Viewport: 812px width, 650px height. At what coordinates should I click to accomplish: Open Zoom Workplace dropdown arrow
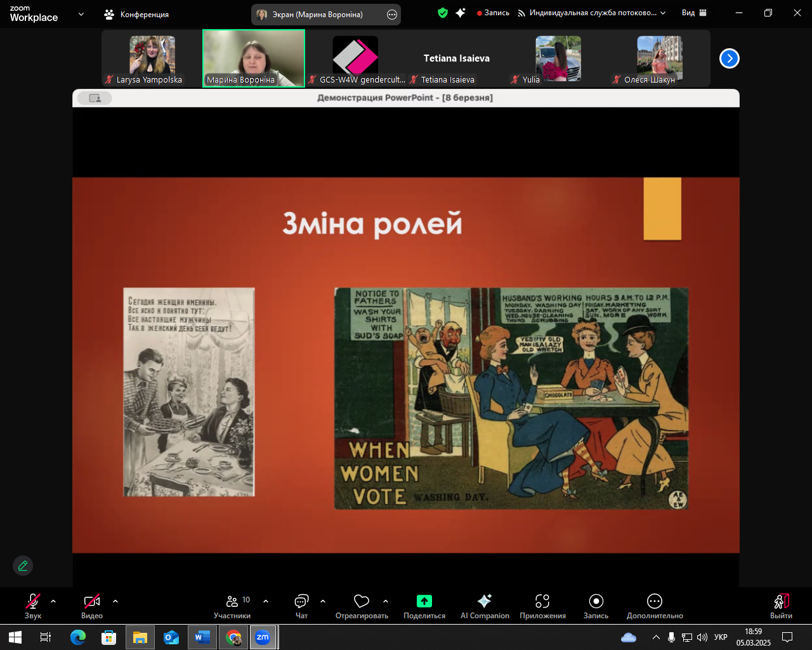[x=81, y=14]
